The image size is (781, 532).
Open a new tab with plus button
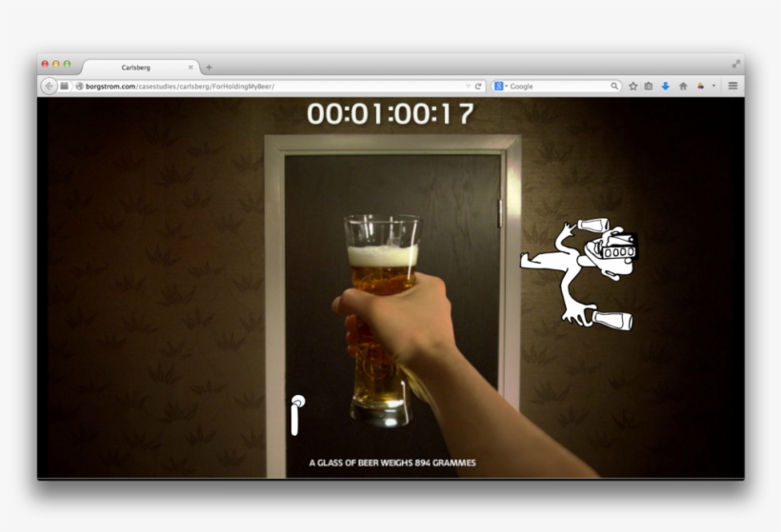[209, 68]
